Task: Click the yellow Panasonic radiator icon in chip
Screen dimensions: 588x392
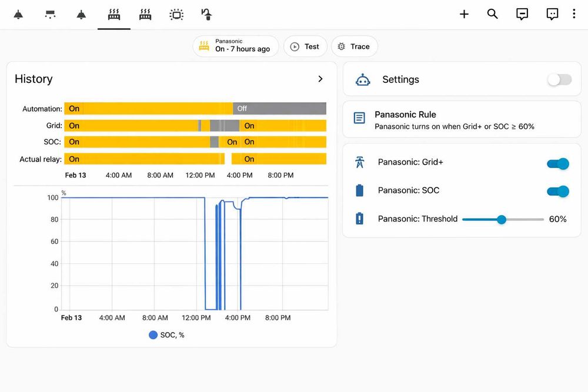Action: (x=204, y=46)
